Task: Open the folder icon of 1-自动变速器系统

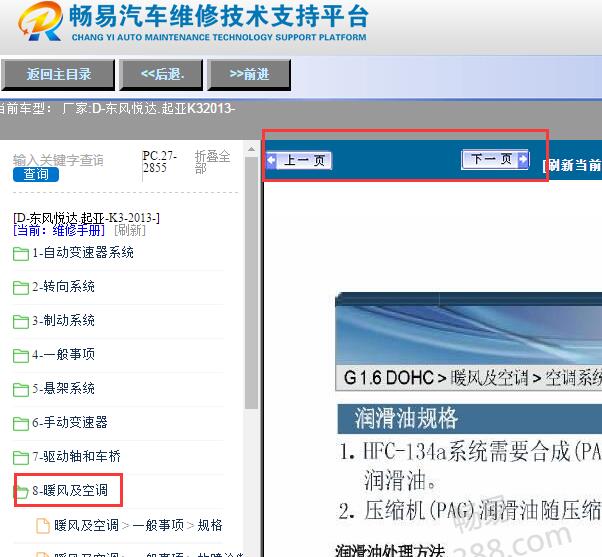Action: (x=21, y=254)
